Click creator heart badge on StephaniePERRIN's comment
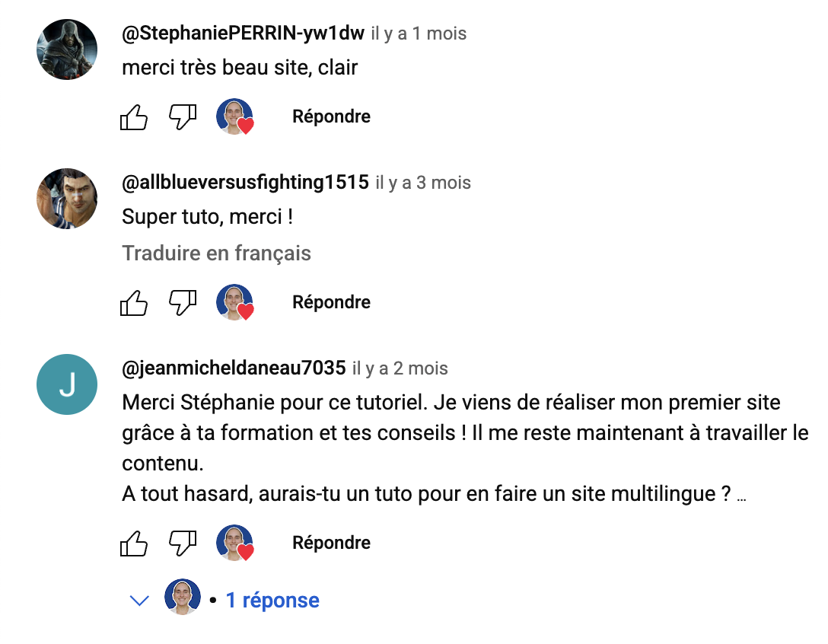This screenshot has width=828, height=644. (234, 117)
